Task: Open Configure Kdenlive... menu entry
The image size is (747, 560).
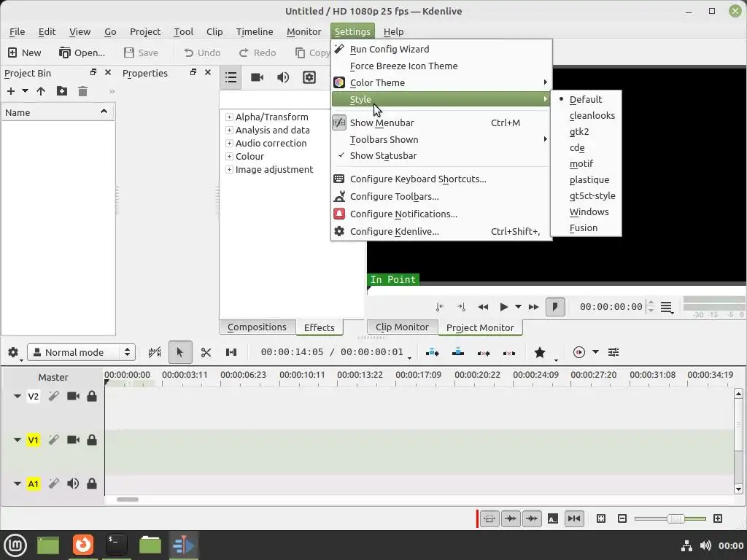Action: (x=441, y=231)
